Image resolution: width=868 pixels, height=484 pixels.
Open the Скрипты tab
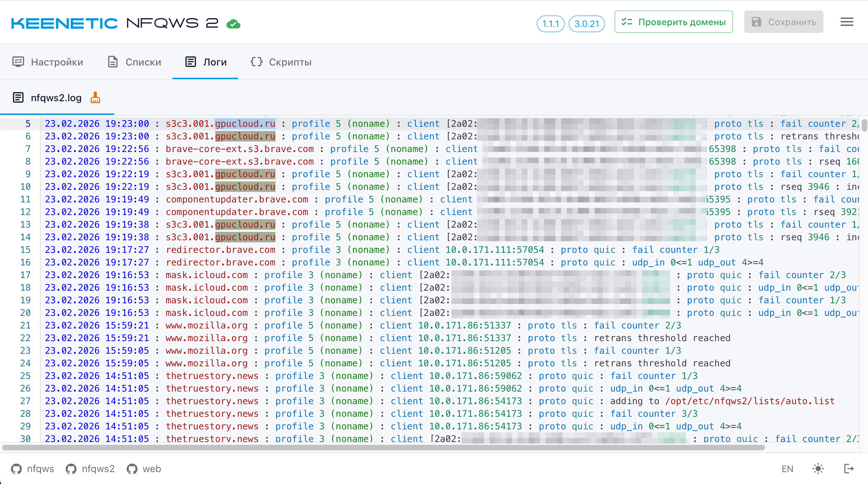pos(281,62)
